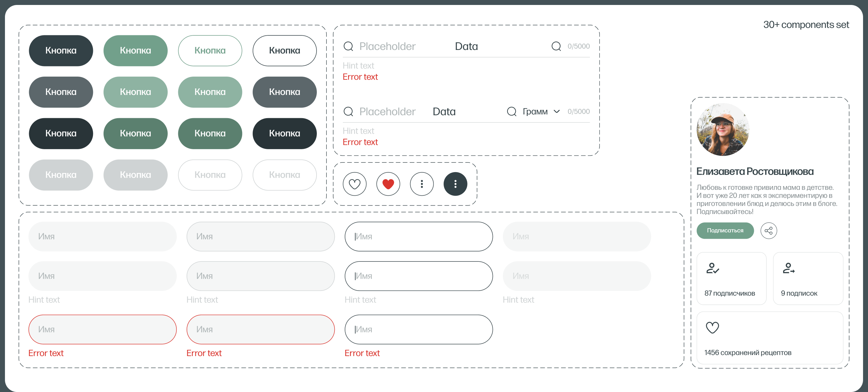Screen dimensions: 868x392
Task: Click the chevron arrow next to Грамм
Action: click(557, 112)
